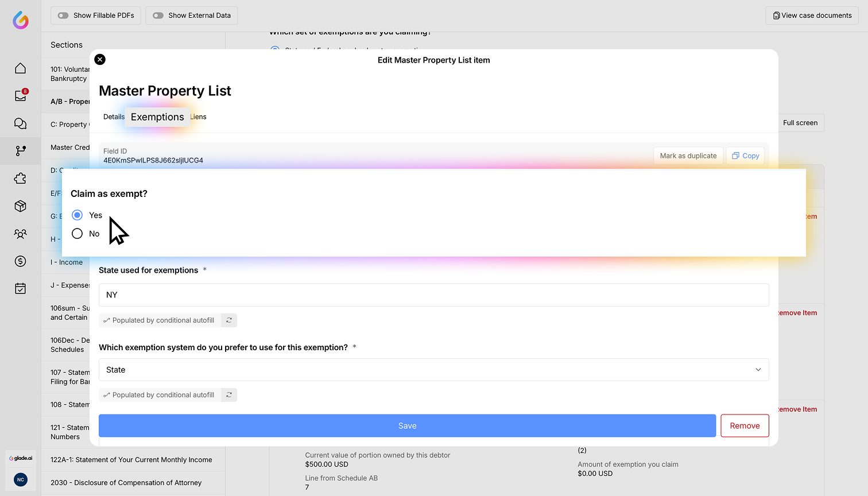
Task: Open the chat conversations icon
Action: tap(20, 123)
